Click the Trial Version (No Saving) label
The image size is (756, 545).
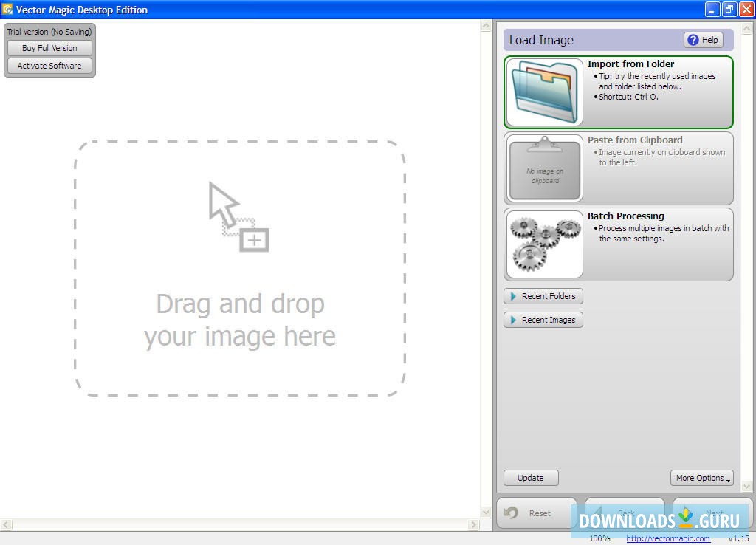pos(49,32)
